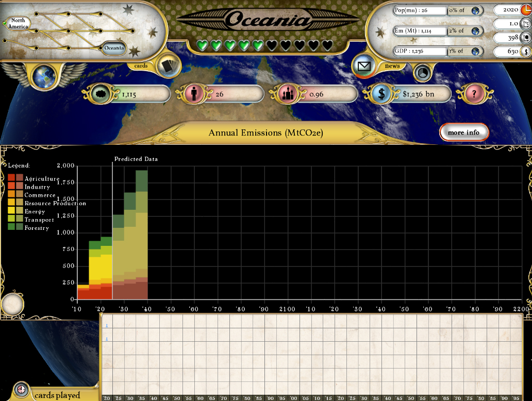Select the Oceania region node
The width and height of the screenshot is (532, 401).
tap(114, 48)
